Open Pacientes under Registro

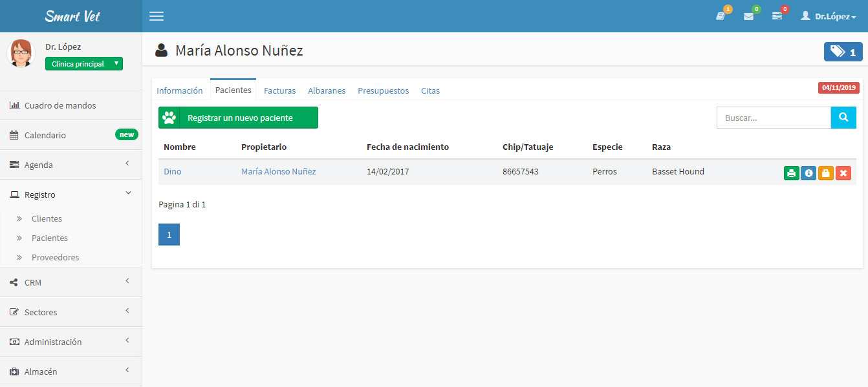[50, 238]
